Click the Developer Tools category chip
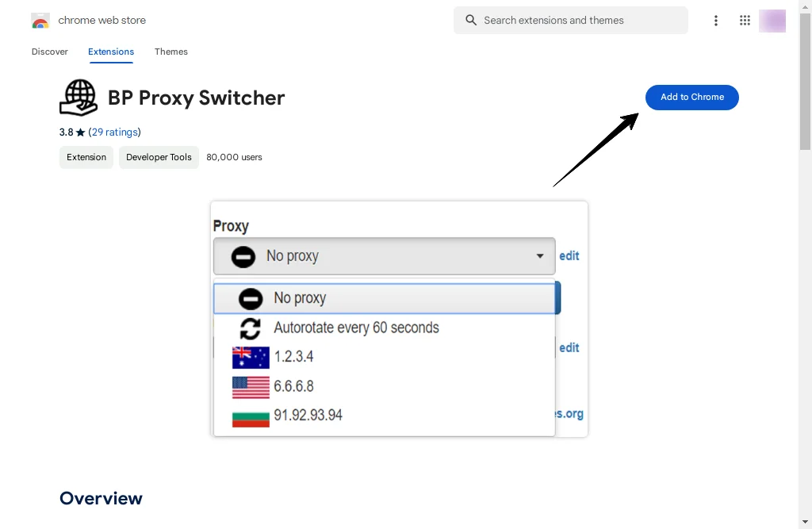812x529 pixels. (159, 157)
